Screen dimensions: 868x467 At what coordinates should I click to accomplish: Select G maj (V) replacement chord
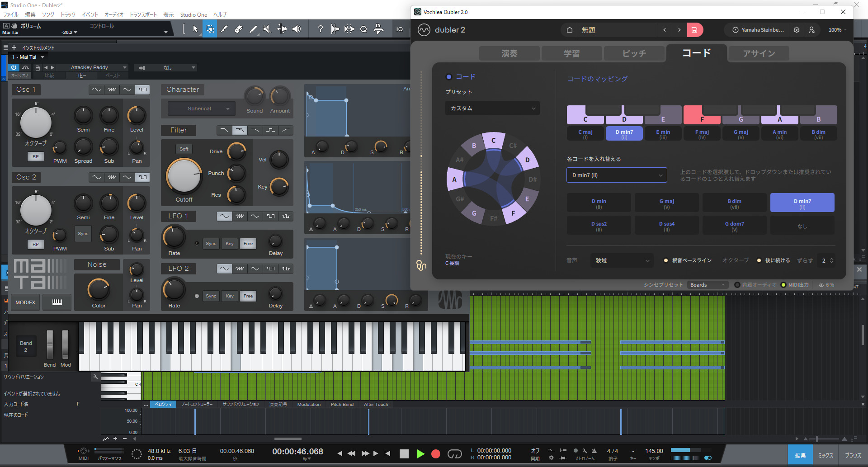[x=666, y=203]
